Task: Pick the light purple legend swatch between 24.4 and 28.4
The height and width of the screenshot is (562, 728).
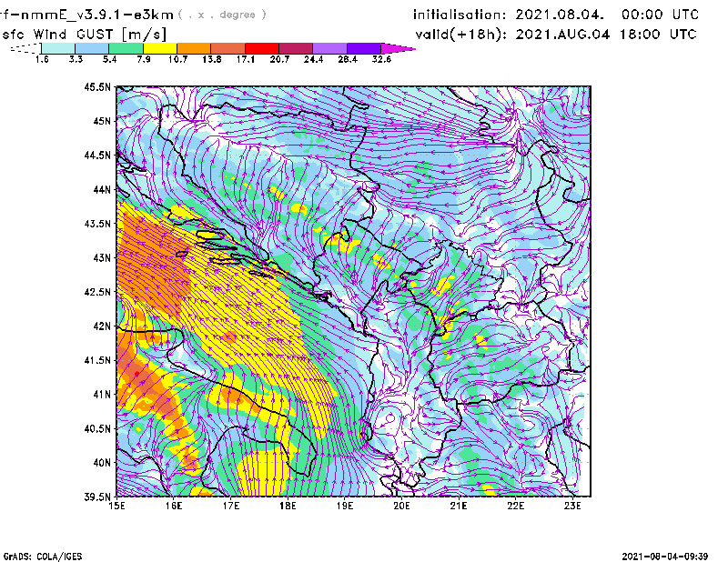Action: (330, 48)
